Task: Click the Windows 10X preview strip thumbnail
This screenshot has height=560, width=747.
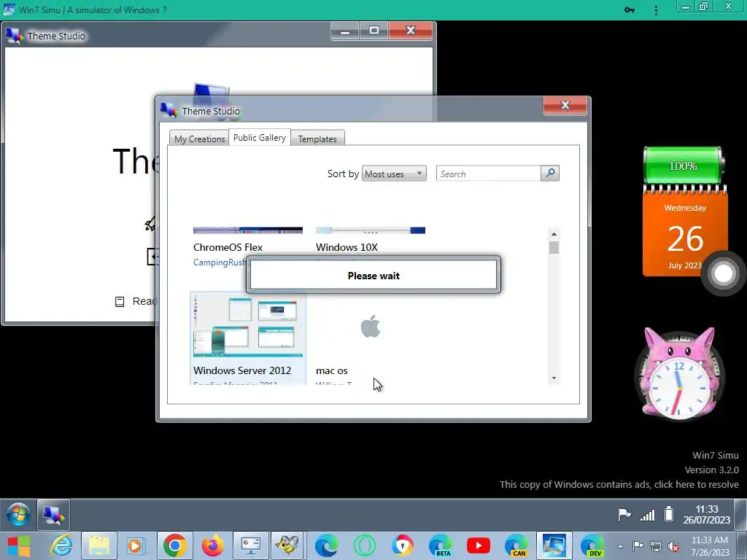Action: [371, 230]
